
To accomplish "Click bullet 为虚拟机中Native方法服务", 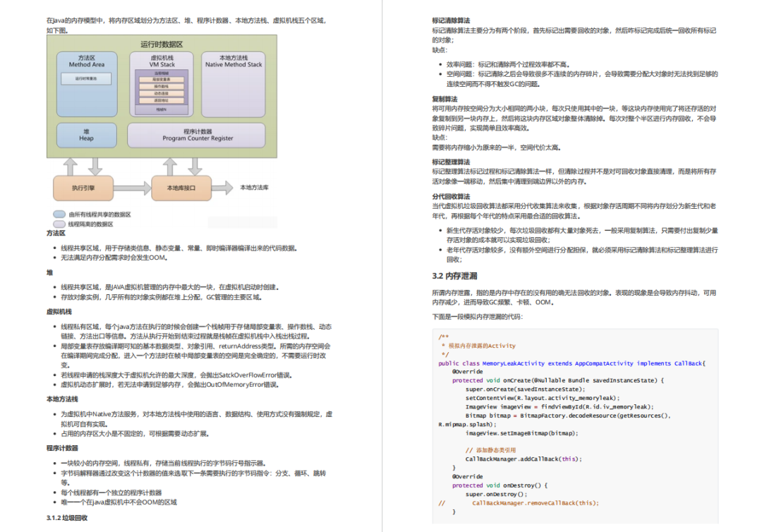I will click(x=196, y=419).
